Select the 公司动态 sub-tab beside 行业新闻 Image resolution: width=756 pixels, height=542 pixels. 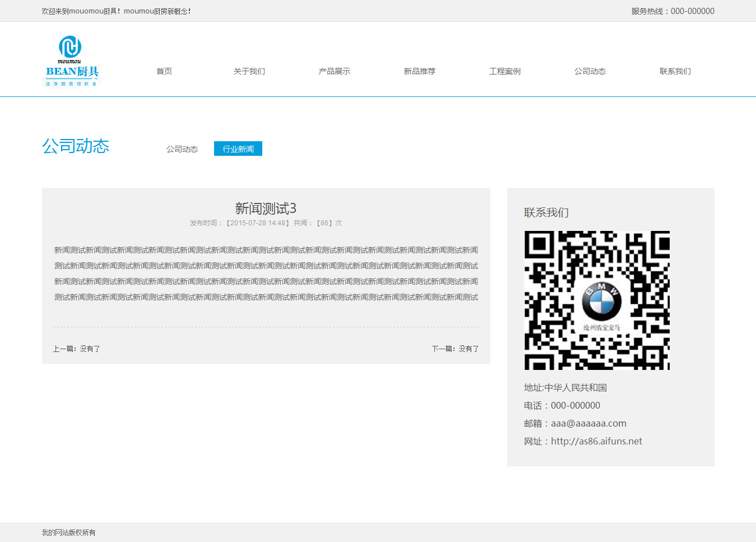(182, 149)
